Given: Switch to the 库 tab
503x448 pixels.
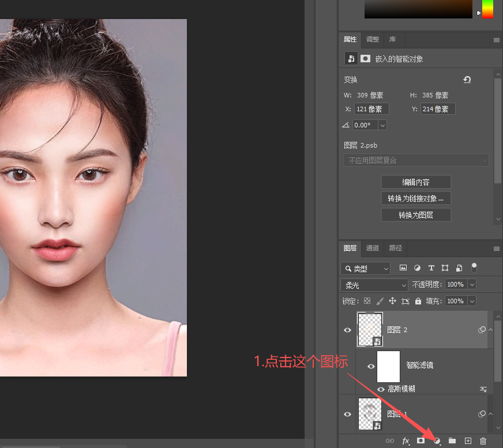Looking at the screenshot, I should (x=392, y=39).
